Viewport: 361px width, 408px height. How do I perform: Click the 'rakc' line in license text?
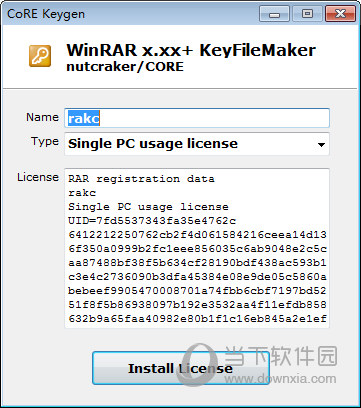click(82, 193)
